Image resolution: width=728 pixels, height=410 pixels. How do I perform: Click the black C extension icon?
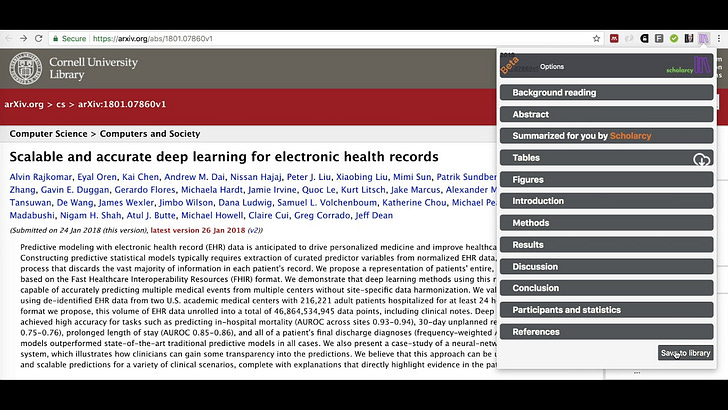(644, 39)
